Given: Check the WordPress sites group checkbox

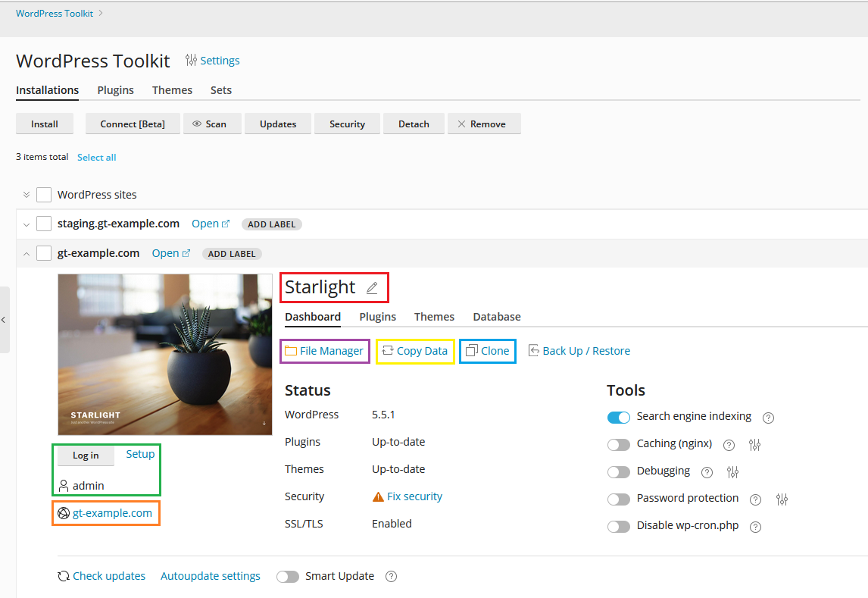Looking at the screenshot, I should (44, 195).
